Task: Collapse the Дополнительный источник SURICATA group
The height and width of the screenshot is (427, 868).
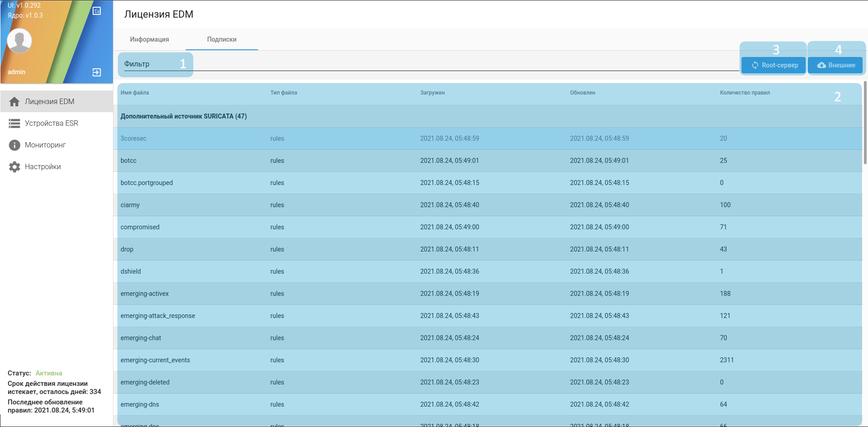Action: click(x=183, y=116)
